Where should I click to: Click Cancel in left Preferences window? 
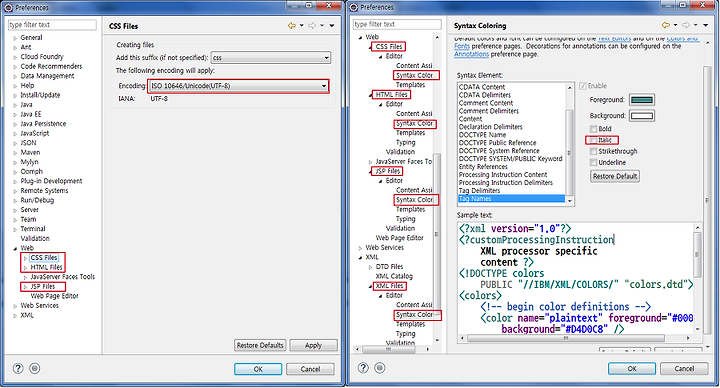point(310,369)
